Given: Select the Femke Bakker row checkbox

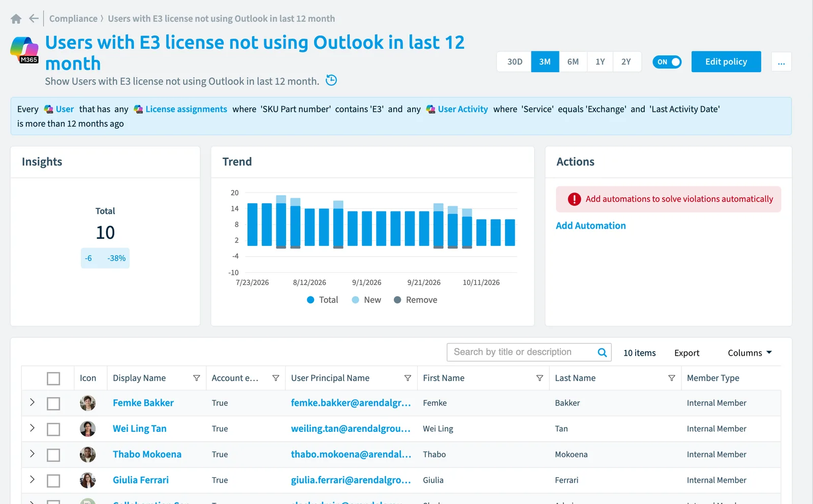Looking at the screenshot, I should (x=53, y=403).
